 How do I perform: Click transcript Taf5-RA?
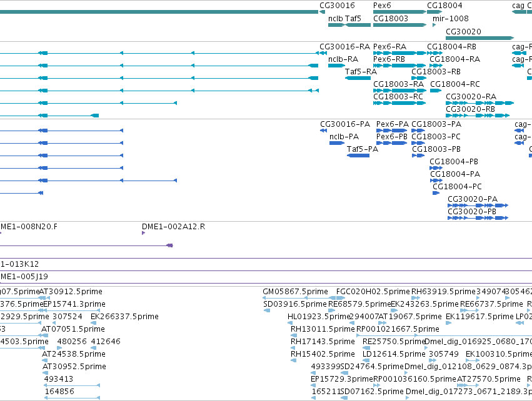click(361, 72)
